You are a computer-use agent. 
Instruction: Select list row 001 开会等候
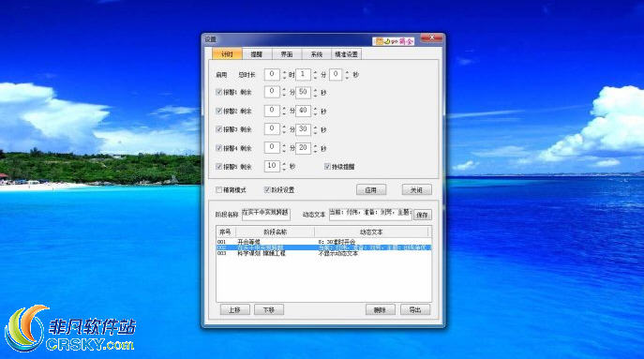coord(323,242)
